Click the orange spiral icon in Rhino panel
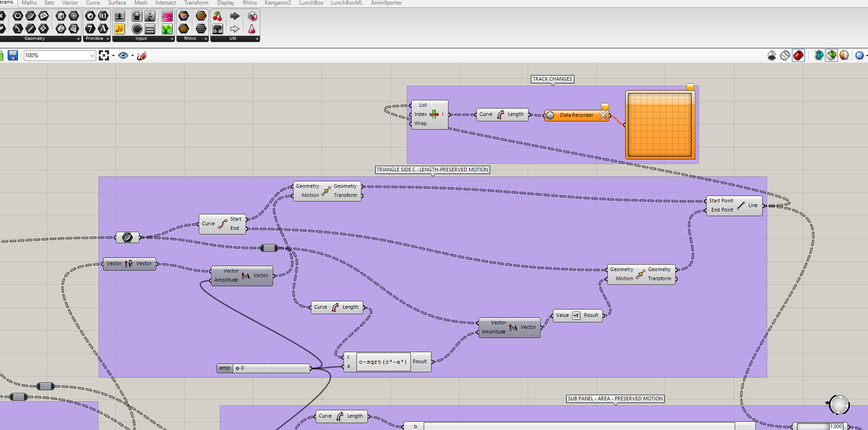Viewport: 868px width, 430px height. (184, 29)
